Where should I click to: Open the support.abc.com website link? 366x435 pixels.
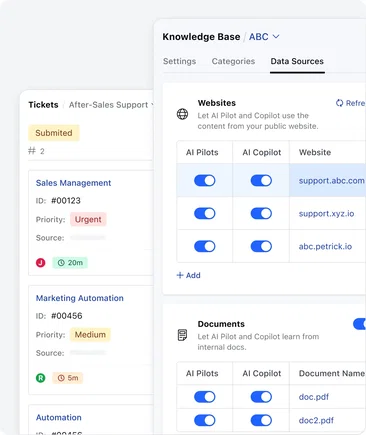point(331,181)
